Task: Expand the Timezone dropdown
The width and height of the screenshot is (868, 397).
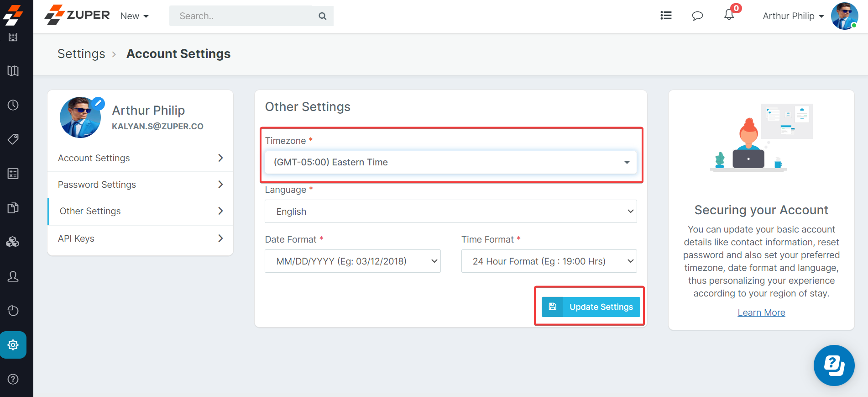Action: 450,162
